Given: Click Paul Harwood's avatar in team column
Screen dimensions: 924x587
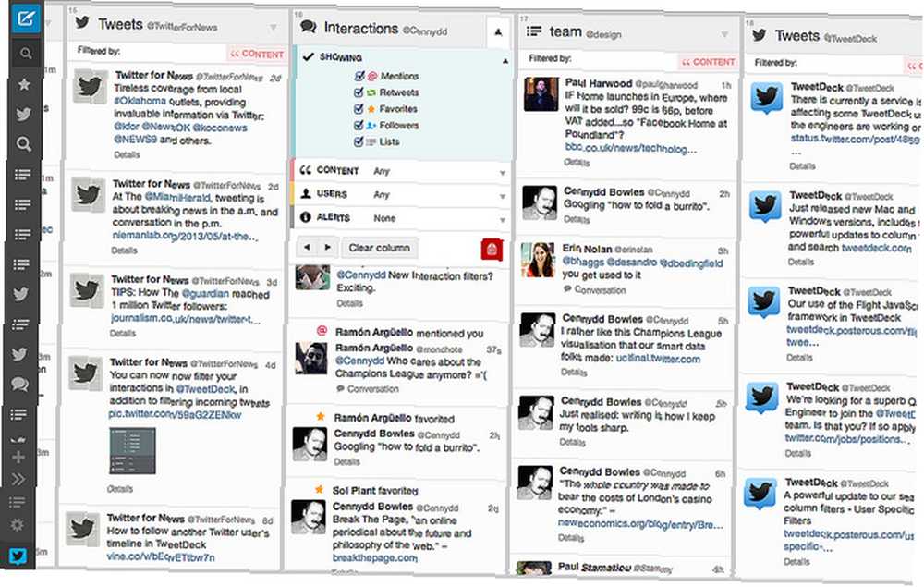Looking at the screenshot, I should pos(541,94).
